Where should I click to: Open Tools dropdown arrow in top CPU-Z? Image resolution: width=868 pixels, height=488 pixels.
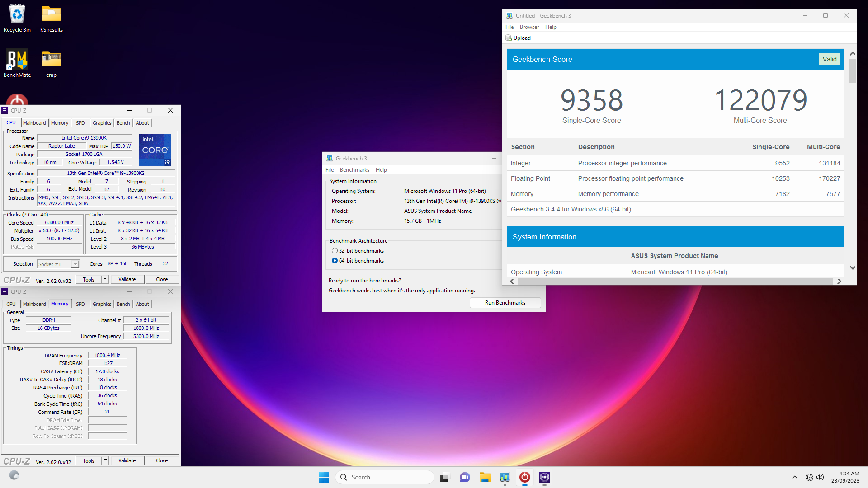[105, 280]
